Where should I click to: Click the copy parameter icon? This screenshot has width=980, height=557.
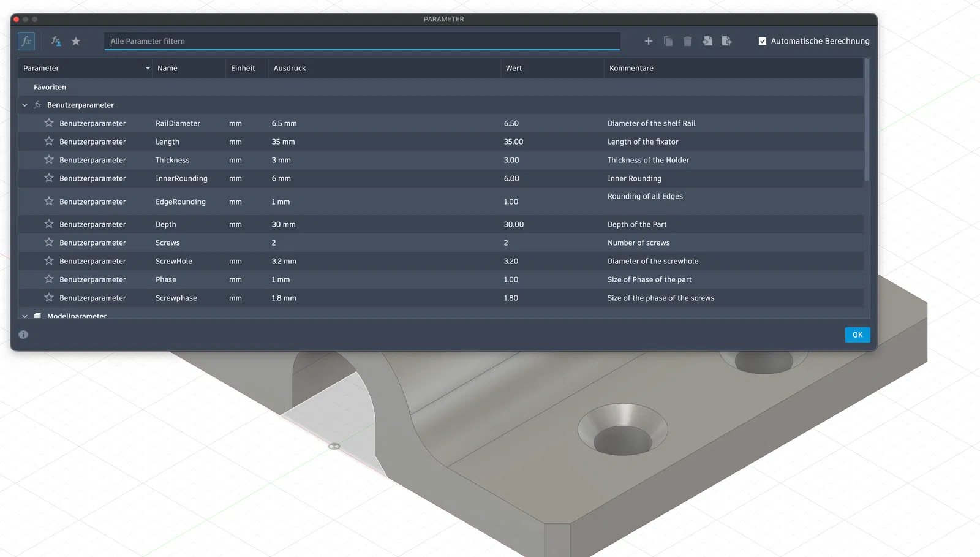(x=668, y=41)
